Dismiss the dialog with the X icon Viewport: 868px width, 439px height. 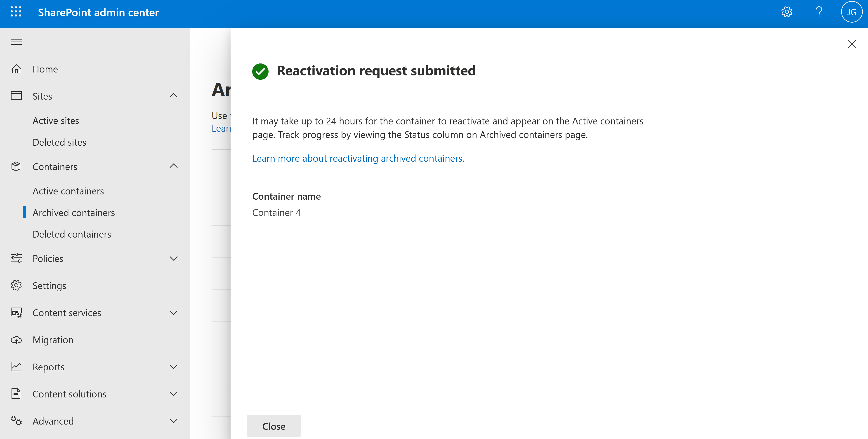(852, 44)
